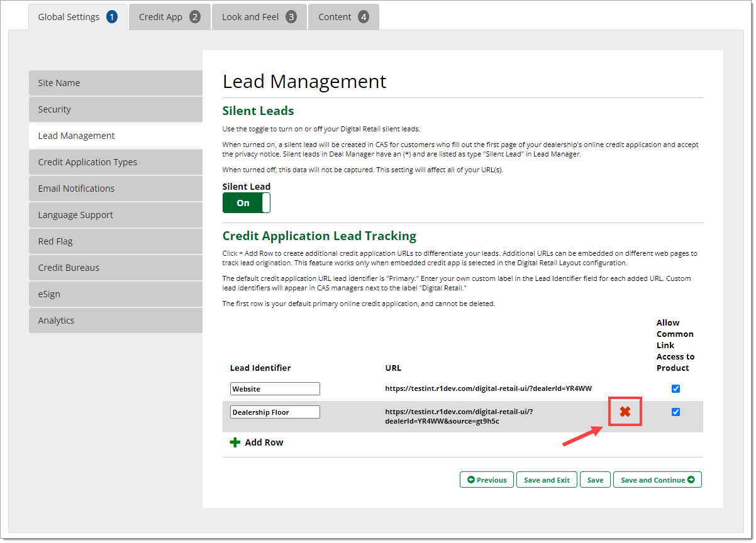Screen dimensions: 756x543
Task: Uncheck Allow Common Link for Dealership Floor row
Action: click(675, 412)
